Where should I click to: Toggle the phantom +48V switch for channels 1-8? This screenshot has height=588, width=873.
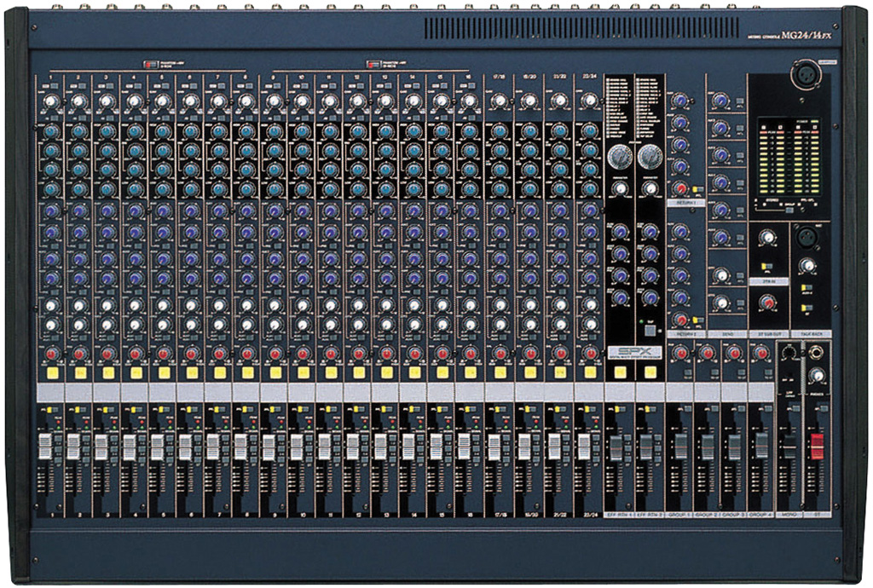tap(152, 64)
